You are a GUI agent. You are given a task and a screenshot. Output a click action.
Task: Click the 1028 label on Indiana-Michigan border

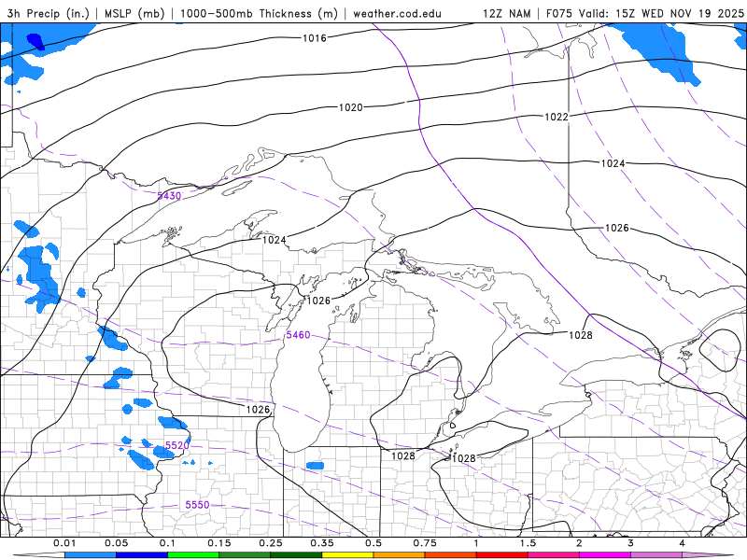pos(403,456)
